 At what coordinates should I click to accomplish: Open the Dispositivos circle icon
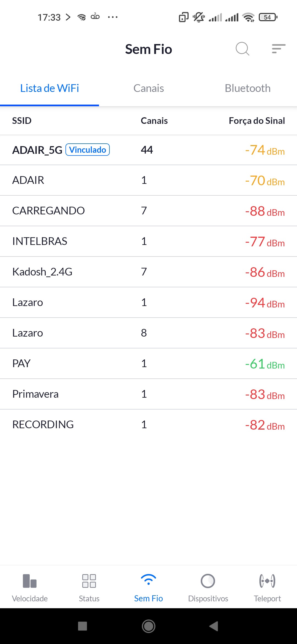(x=208, y=581)
